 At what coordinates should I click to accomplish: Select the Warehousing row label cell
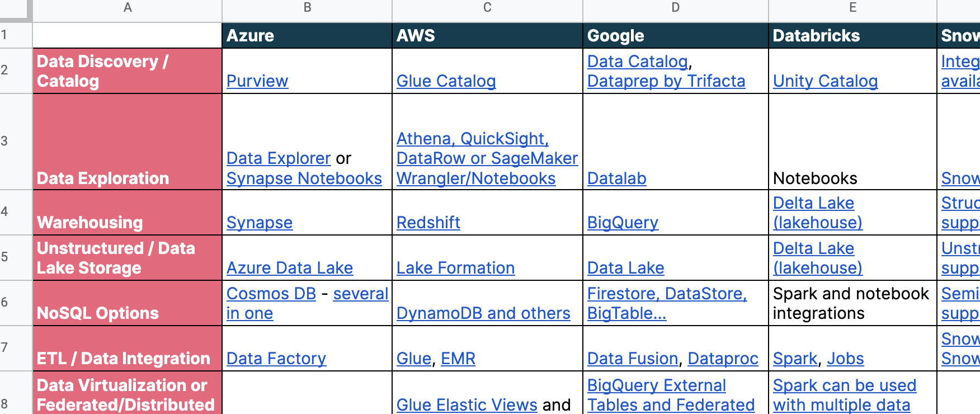128,213
